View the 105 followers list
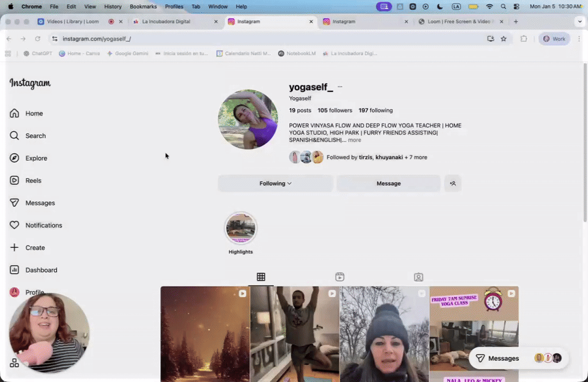 (335, 110)
